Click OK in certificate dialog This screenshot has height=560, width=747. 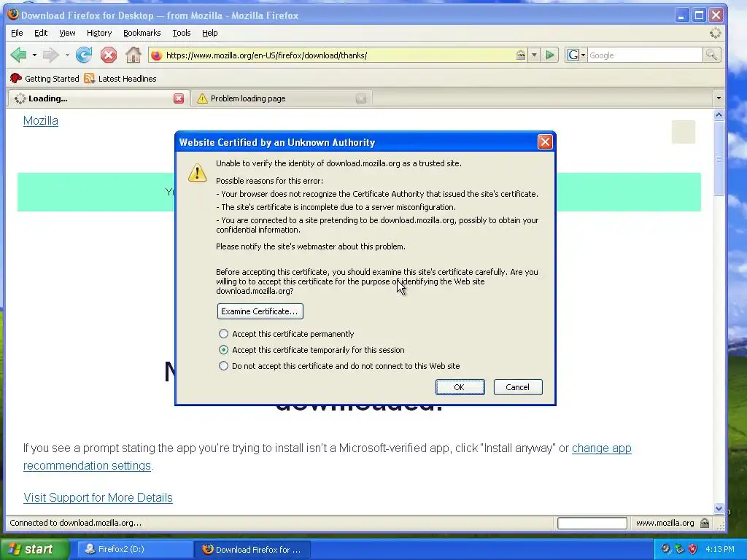click(460, 387)
